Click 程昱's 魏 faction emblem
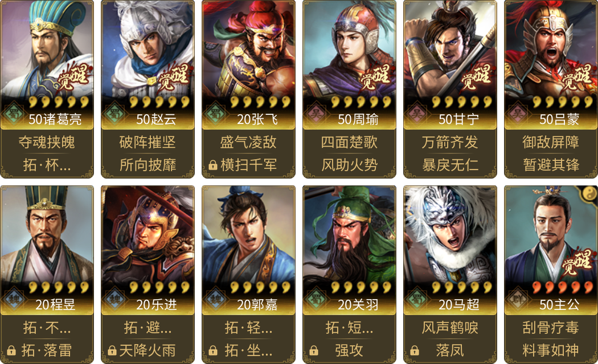Image resolution: width=598 pixels, height=364 pixels. 14,299
